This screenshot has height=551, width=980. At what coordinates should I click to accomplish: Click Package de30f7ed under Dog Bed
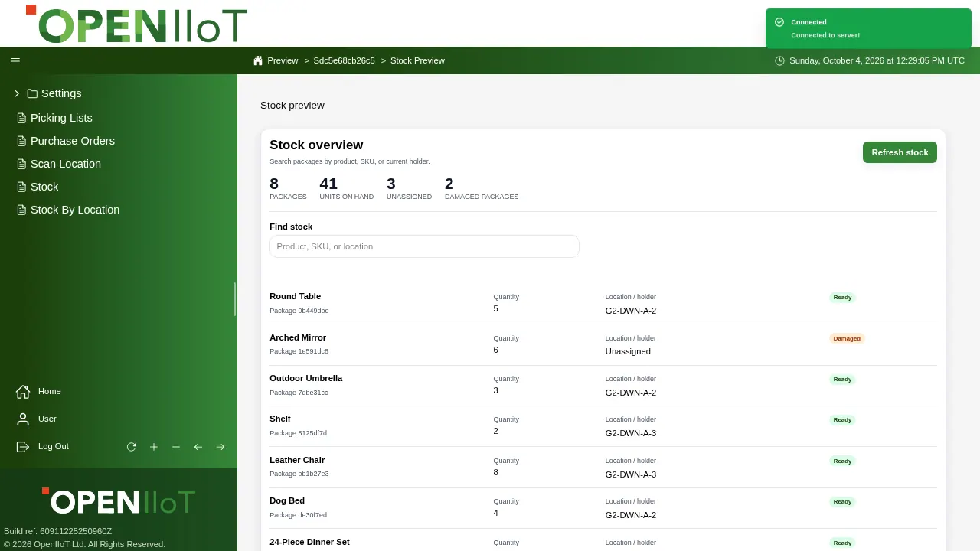tap(298, 515)
